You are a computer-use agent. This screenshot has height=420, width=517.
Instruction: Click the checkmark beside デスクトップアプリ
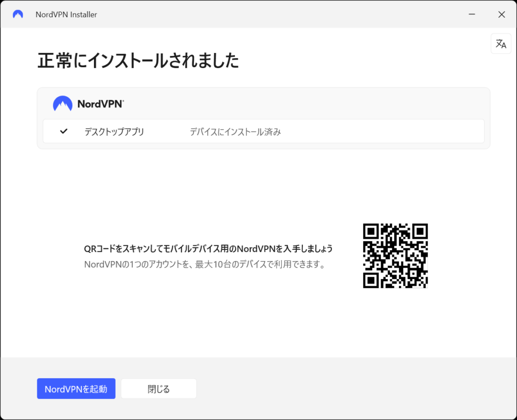(64, 131)
